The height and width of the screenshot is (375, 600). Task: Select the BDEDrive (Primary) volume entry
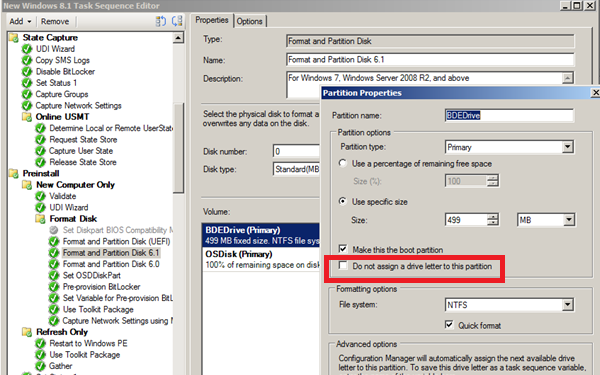coord(261,235)
